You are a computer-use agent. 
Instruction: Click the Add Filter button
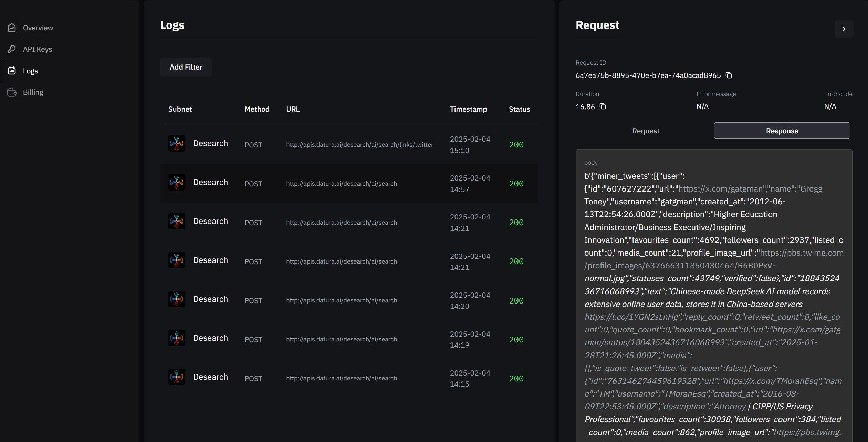186,67
